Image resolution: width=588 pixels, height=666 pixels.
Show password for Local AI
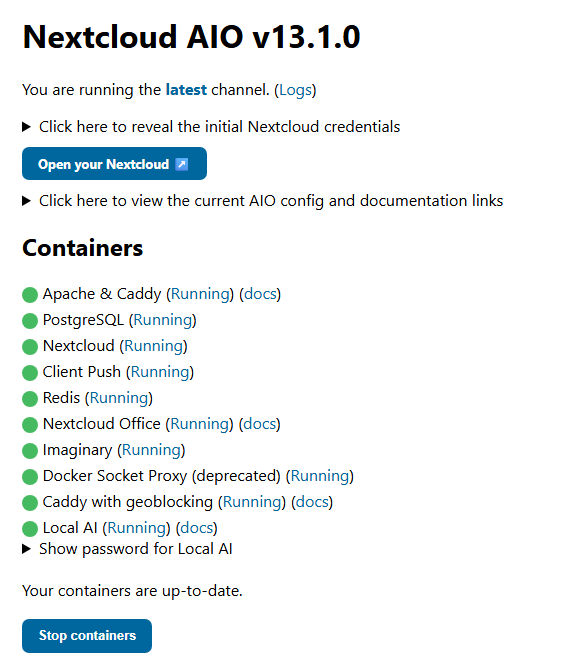pyautogui.click(x=127, y=549)
